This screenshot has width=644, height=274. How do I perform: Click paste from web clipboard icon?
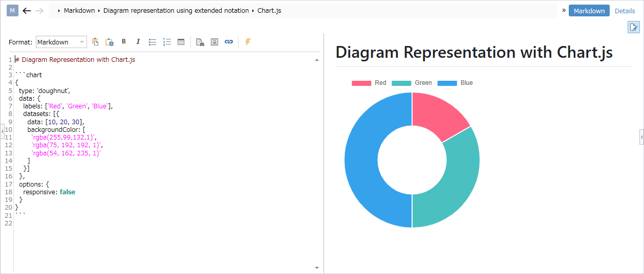coord(109,42)
